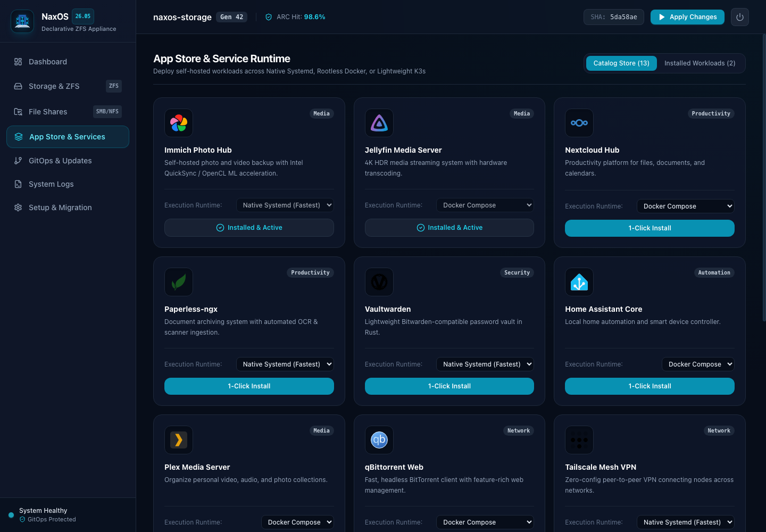The width and height of the screenshot is (766, 532).
Task: Click the NaxOS logo icon
Action: [x=22, y=21]
